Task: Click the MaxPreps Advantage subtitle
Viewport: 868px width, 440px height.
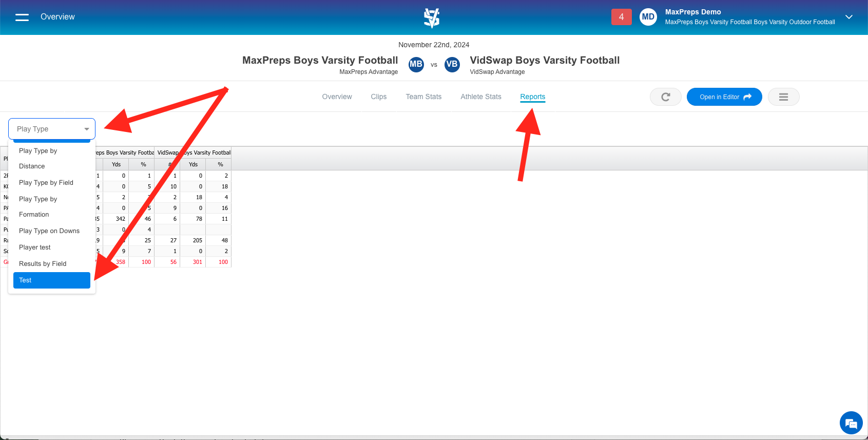Action: click(x=369, y=72)
